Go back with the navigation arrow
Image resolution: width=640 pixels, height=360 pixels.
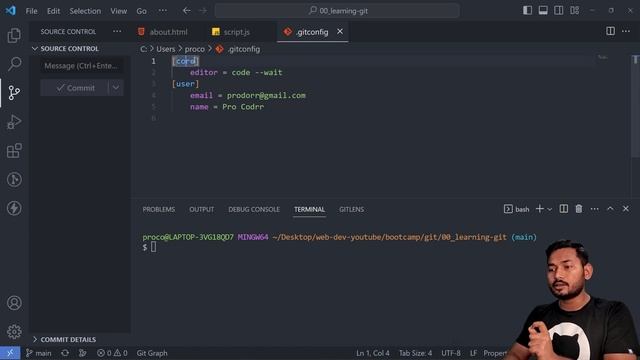187,11
